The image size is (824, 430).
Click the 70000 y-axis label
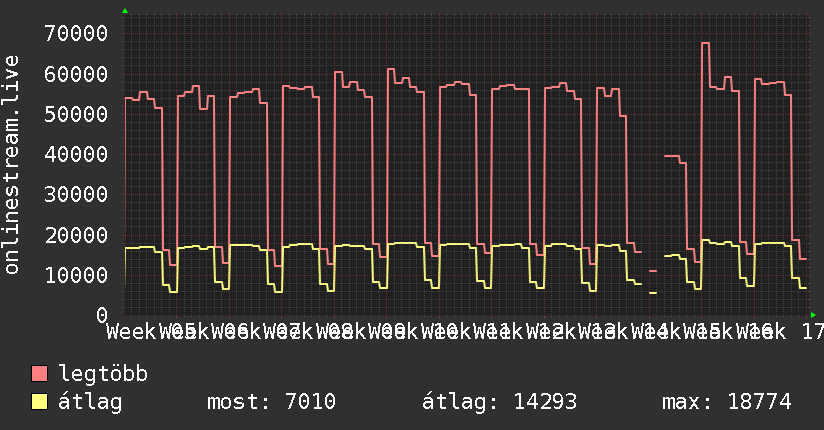click(76, 34)
